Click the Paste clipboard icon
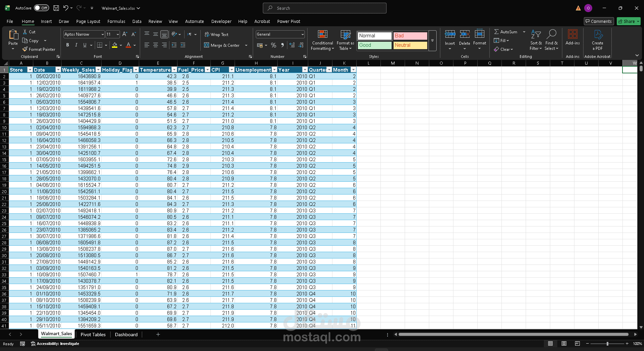This screenshot has height=351, width=644. click(x=13, y=34)
